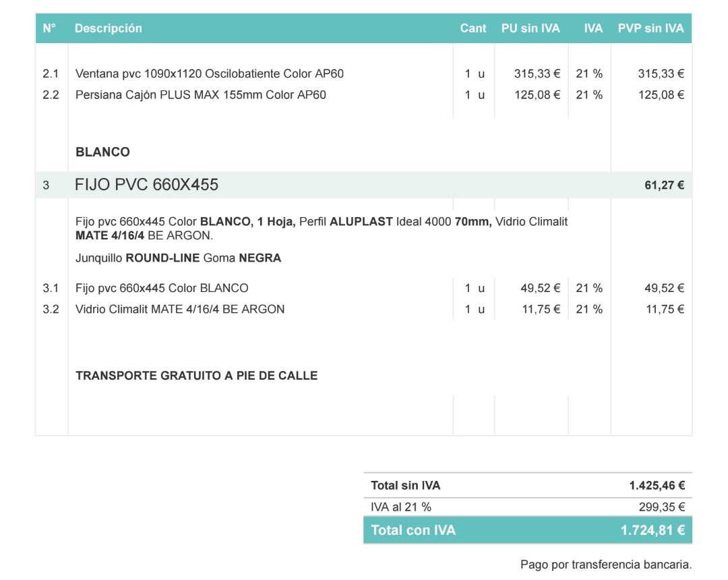Select the 'PVP sin IVA' column header
The width and height of the screenshot is (728, 580).
(651, 28)
